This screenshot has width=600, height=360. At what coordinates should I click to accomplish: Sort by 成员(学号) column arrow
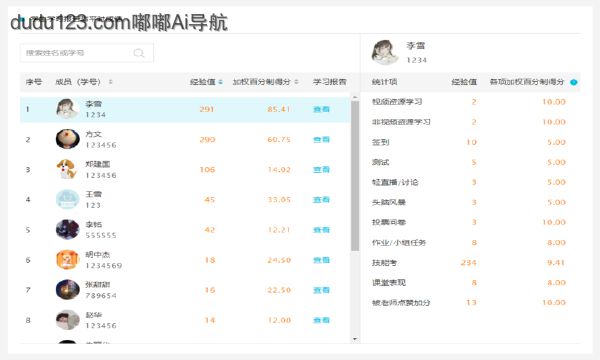point(111,82)
